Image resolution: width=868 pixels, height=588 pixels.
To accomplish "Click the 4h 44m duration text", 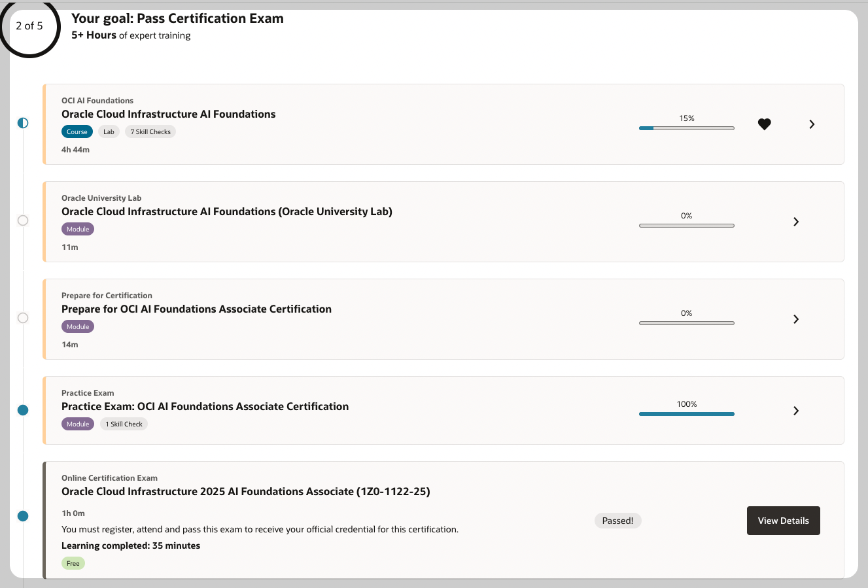I will [x=75, y=150].
